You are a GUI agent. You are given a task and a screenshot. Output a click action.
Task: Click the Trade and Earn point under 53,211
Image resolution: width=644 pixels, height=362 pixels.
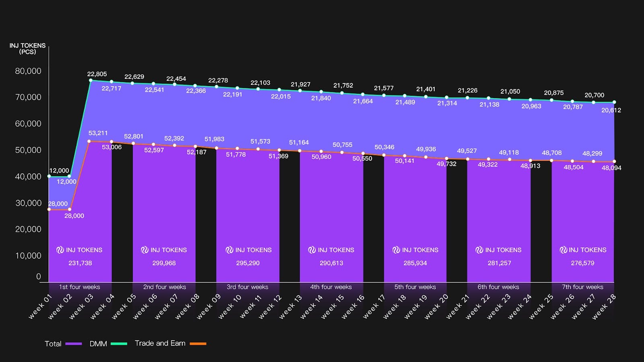click(89, 141)
